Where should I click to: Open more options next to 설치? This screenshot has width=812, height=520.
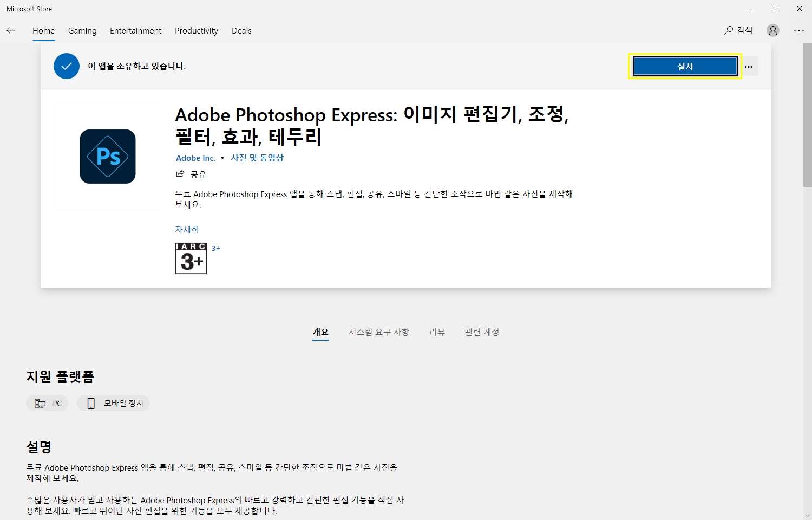click(x=749, y=67)
